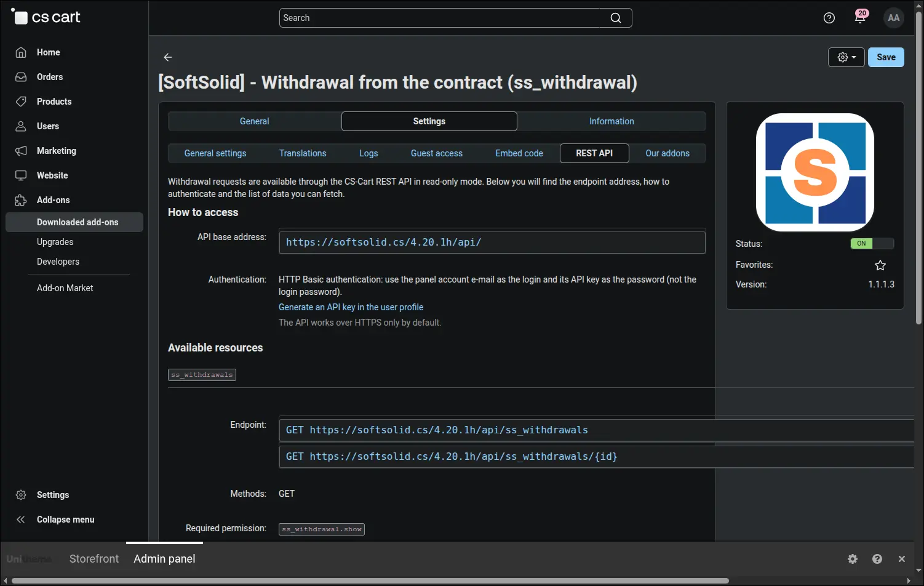Screen dimensions: 924x586
Task: Click the Save button
Action: tap(886, 57)
